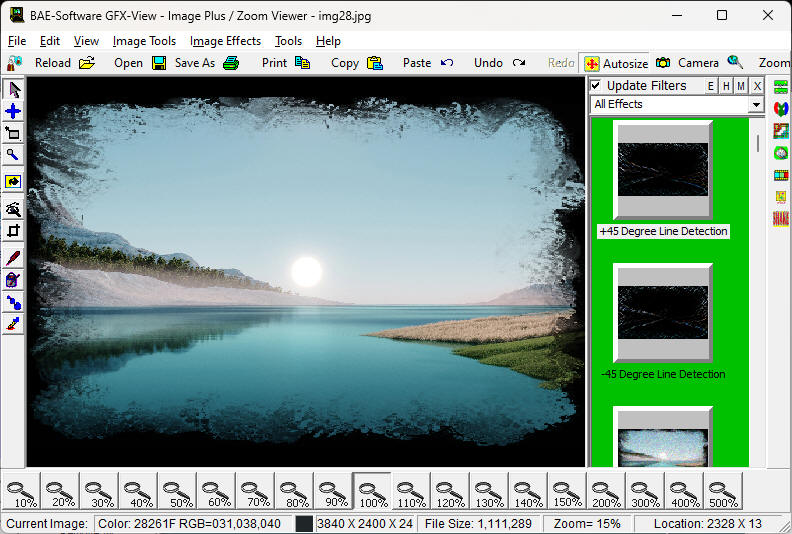Click the small yellow picture icon
This screenshot has width=792, height=534.
coord(781,197)
